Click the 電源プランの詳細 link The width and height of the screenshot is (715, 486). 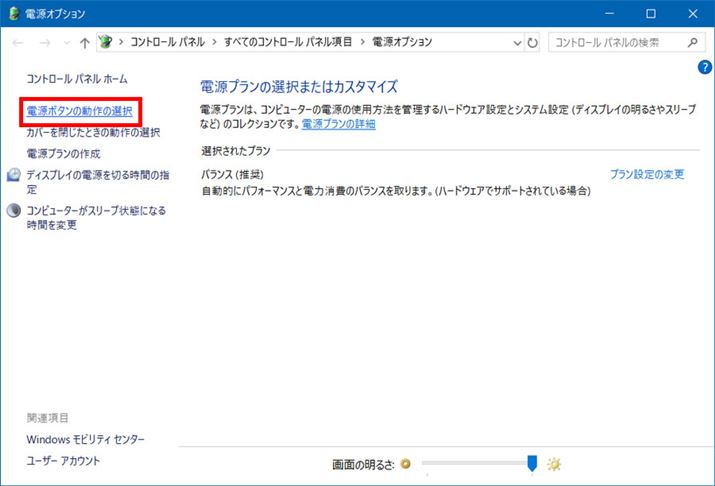338,125
